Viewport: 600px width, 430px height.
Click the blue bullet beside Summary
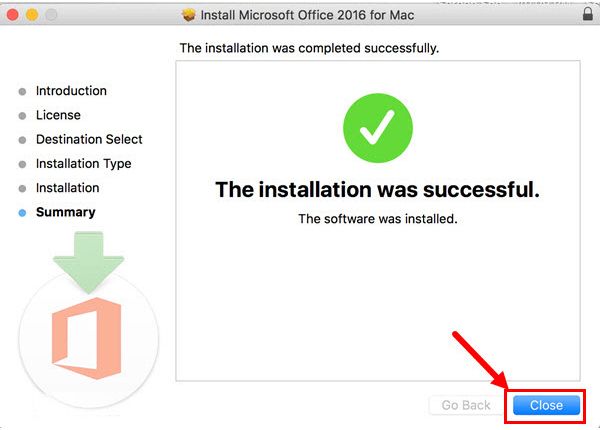point(22,213)
